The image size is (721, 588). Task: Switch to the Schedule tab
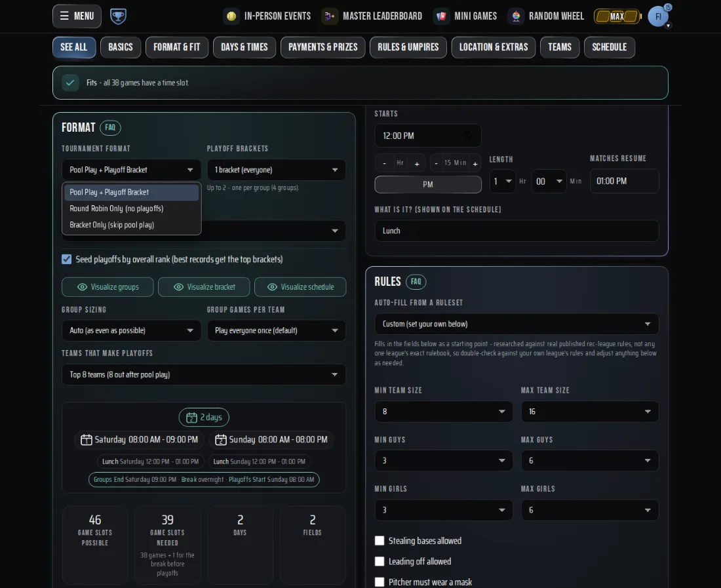(x=610, y=47)
